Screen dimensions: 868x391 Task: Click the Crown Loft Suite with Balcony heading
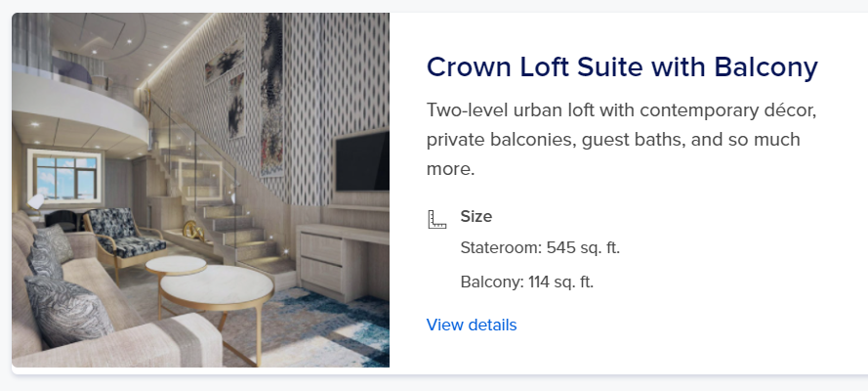pyautogui.click(x=622, y=67)
